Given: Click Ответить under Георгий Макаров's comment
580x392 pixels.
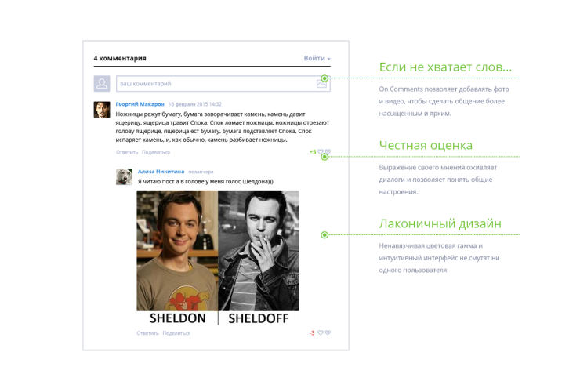Looking at the screenshot, I should [x=126, y=152].
